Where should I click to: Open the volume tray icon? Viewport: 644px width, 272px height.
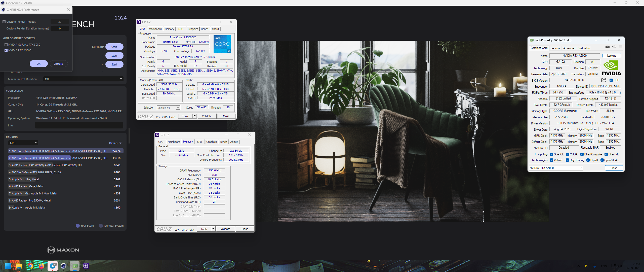(x=619, y=266)
